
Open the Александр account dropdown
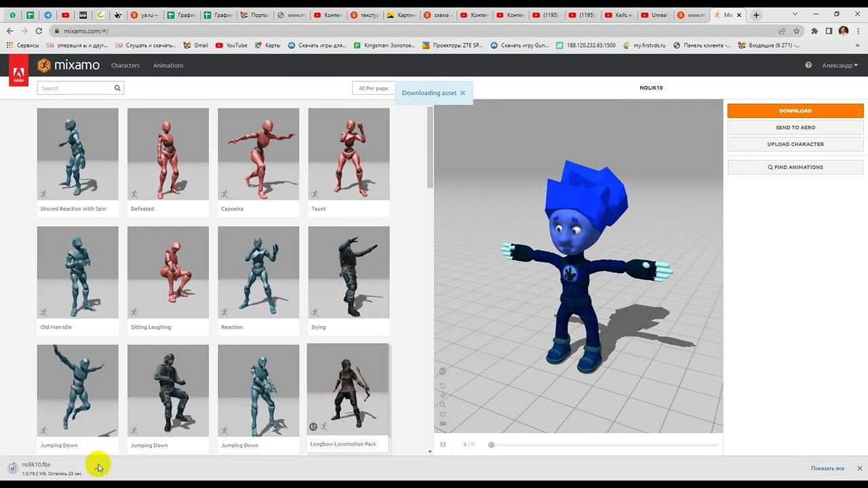pyautogui.click(x=840, y=65)
